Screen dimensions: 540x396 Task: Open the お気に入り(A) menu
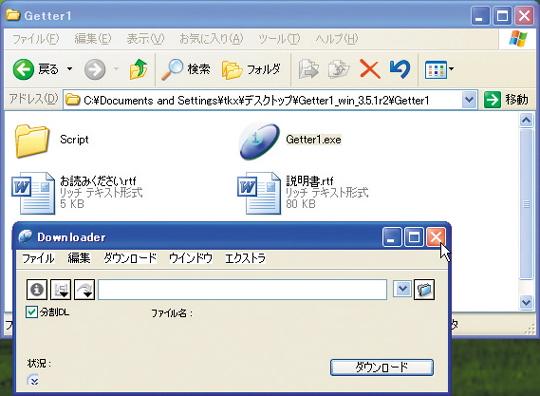[211, 39]
